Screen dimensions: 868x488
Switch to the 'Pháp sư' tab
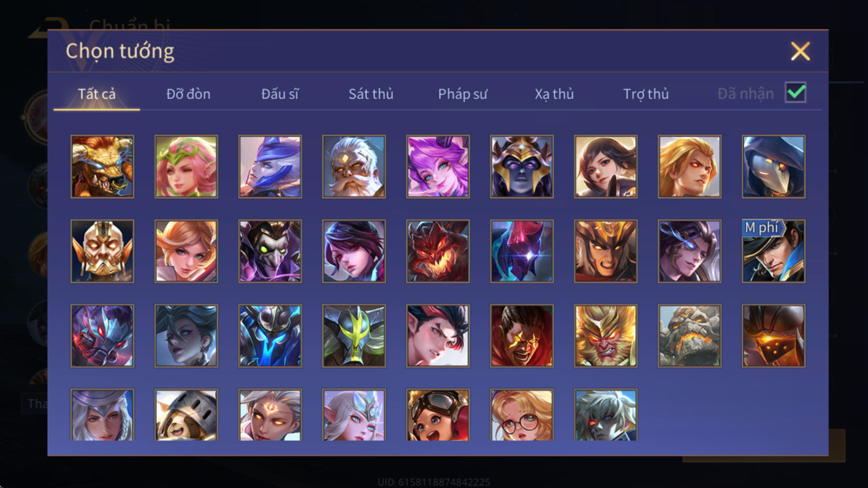[x=462, y=94]
